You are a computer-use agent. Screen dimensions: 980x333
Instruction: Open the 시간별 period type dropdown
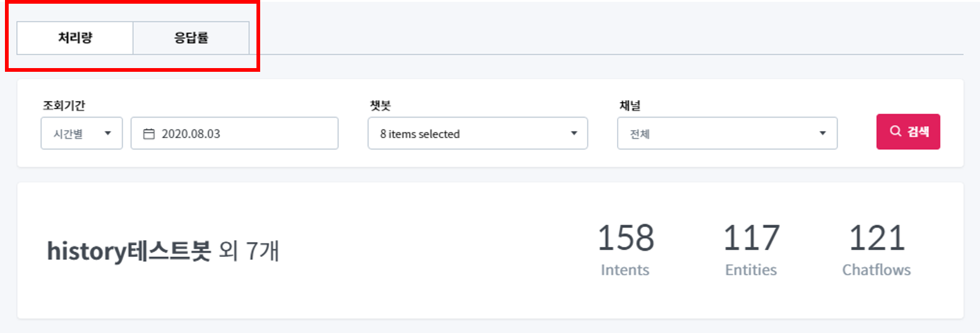81,134
